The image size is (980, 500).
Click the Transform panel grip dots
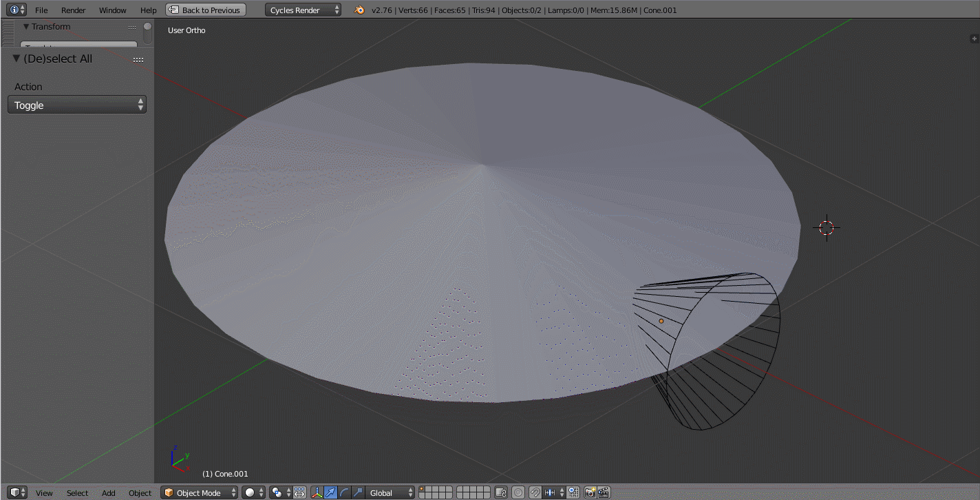[x=132, y=28]
